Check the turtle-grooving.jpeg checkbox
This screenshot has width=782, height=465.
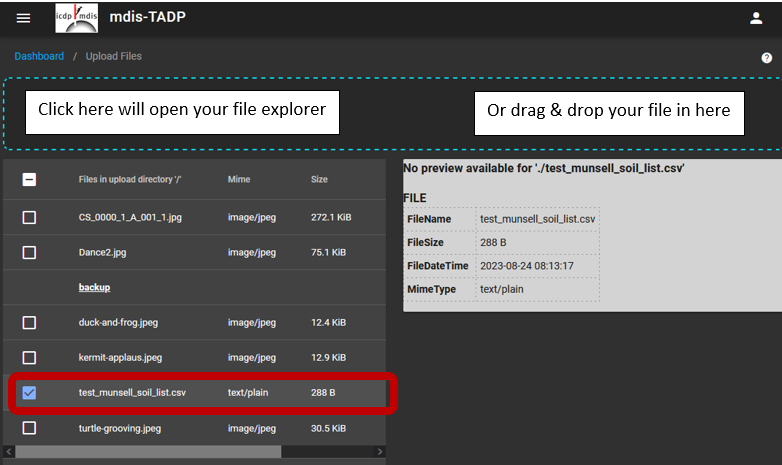point(29,428)
